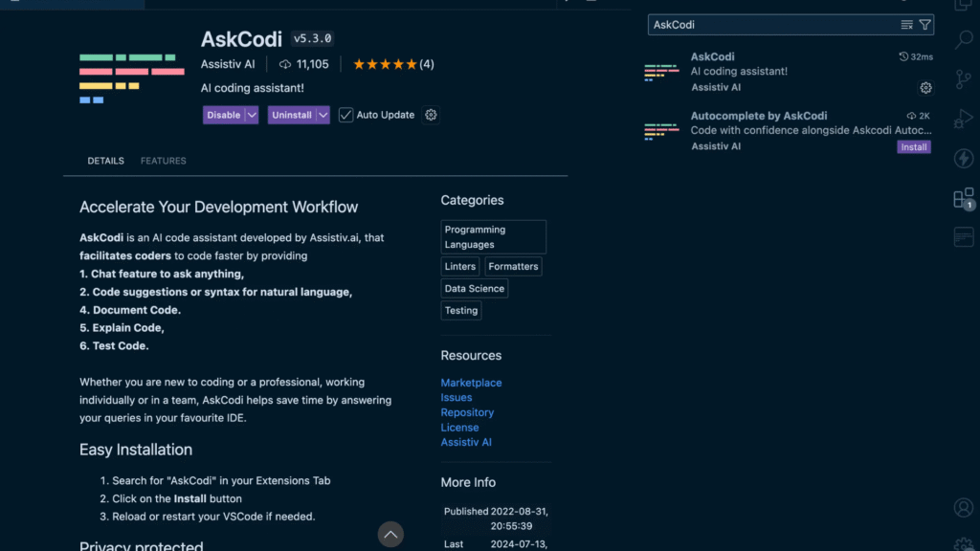Click the Disable button
Screen dimensions: 980x551
(224, 115)
